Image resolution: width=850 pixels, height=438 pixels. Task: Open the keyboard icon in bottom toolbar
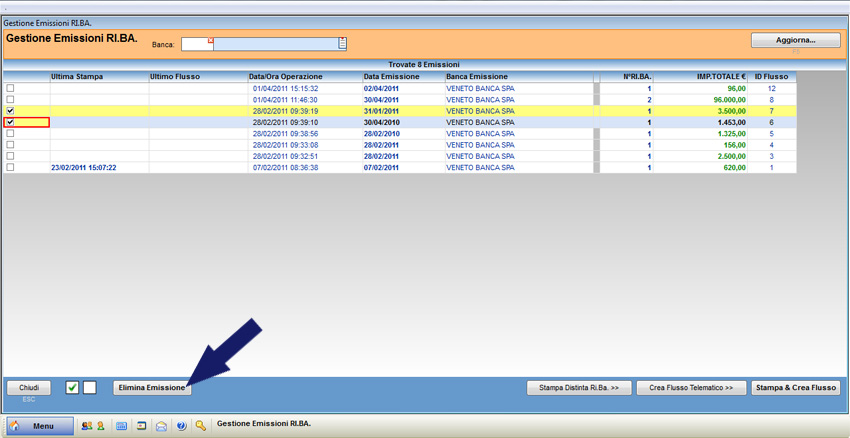click(x=122, y=426)
